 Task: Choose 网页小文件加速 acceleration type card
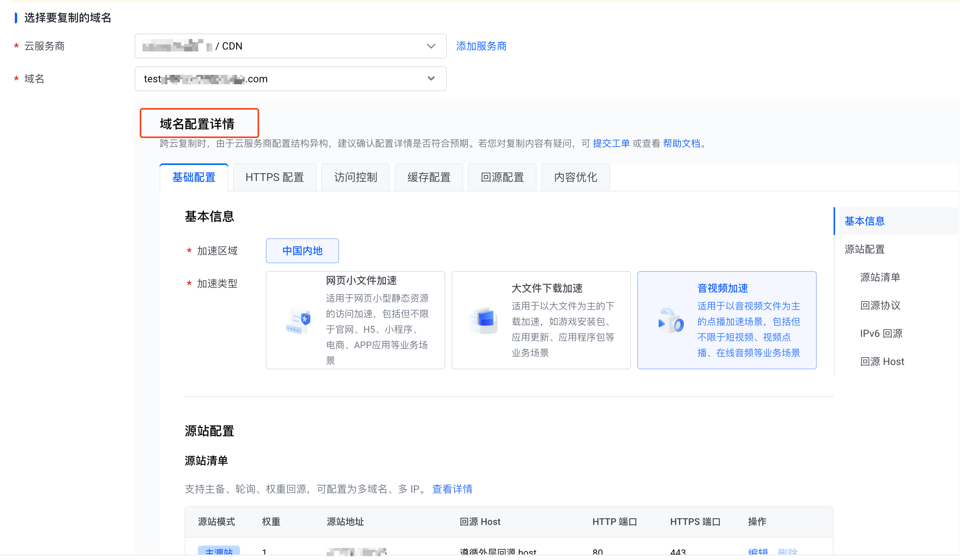tap(356, 320)
